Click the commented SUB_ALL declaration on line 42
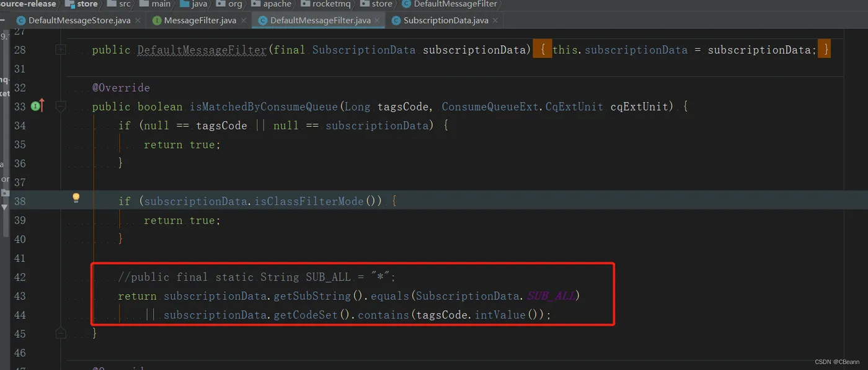The height and width of the screenshot is (370, 868). click(x=257, y=277)
